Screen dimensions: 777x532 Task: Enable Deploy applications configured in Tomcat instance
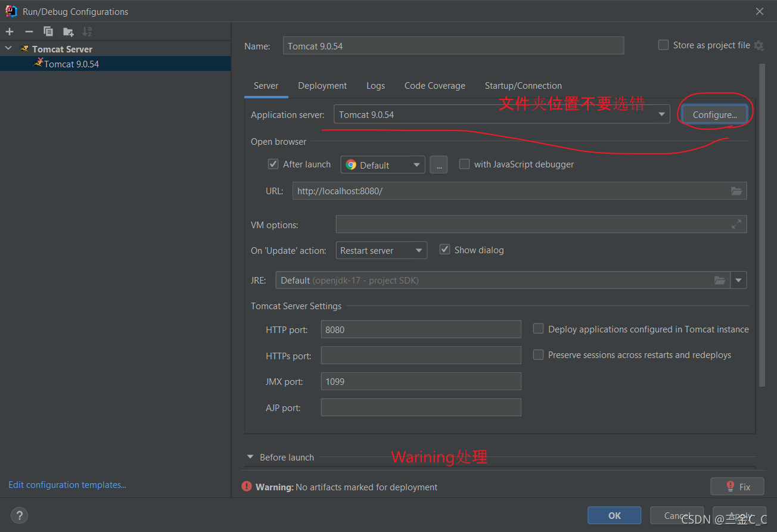click(538, 329)
